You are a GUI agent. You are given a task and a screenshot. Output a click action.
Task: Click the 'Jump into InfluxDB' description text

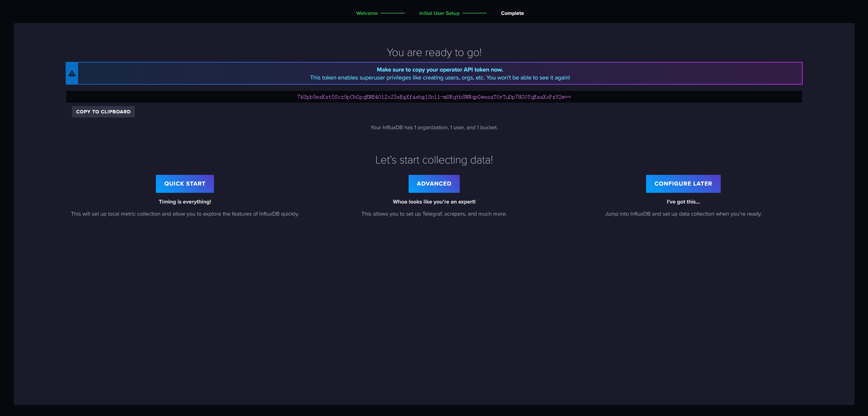coord(683,214)
